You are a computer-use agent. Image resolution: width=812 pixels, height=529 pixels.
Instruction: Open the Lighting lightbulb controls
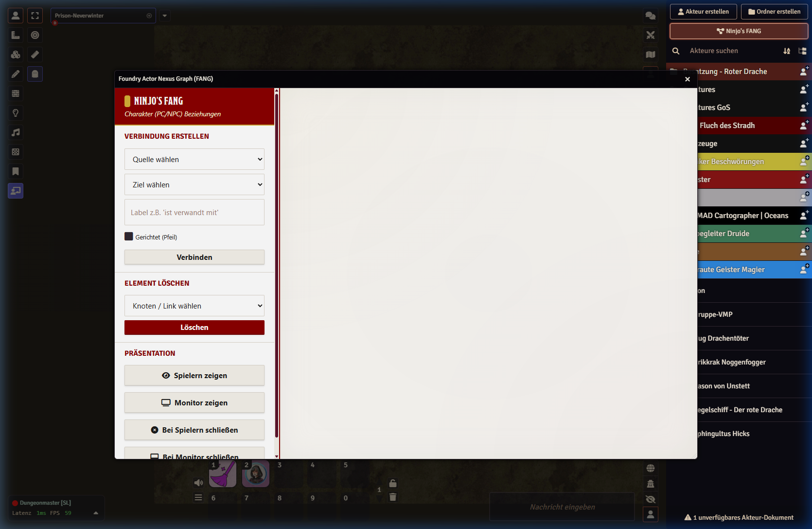[x=16, y=113]
